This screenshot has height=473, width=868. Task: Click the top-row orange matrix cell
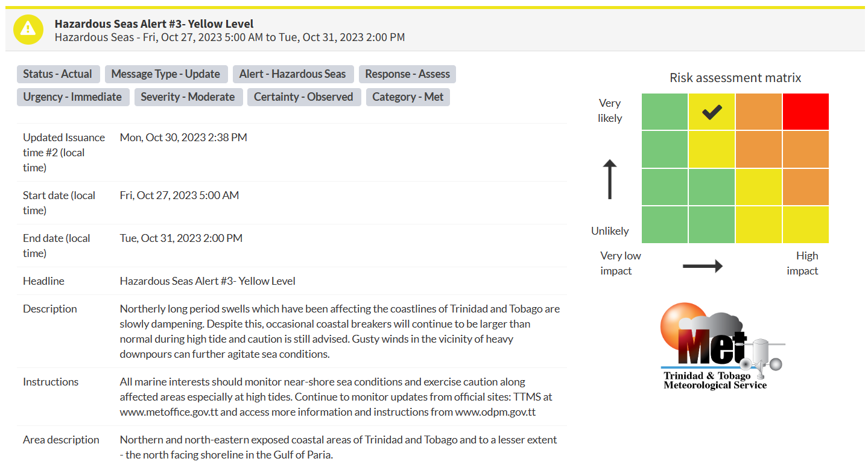pyautogui.click(x=759, y=112)
